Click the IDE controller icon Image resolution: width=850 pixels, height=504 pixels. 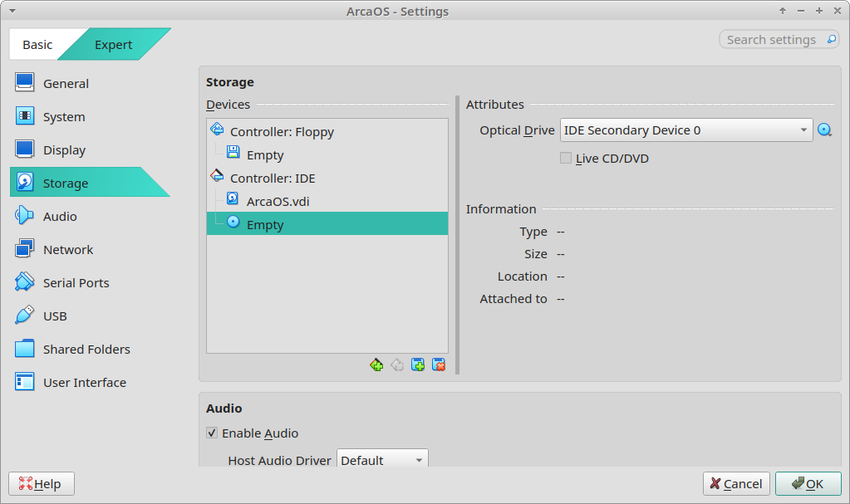[x=217, y=175]
